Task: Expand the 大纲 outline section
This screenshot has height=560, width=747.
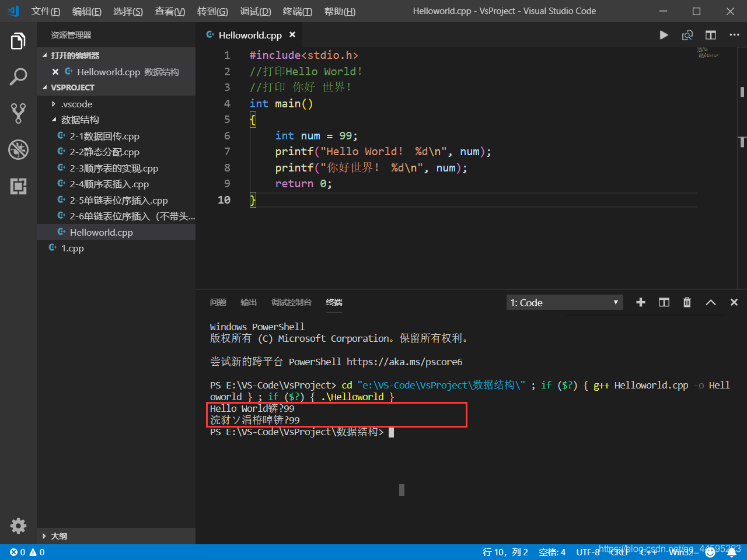Action: click(x=116, y=536)
